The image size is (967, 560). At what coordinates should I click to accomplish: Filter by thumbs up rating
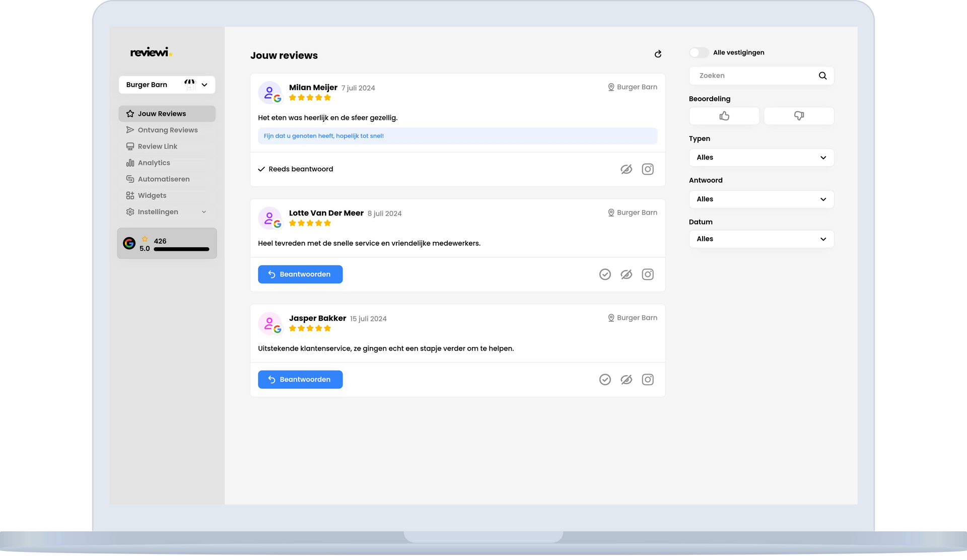[x=724, y=116]
